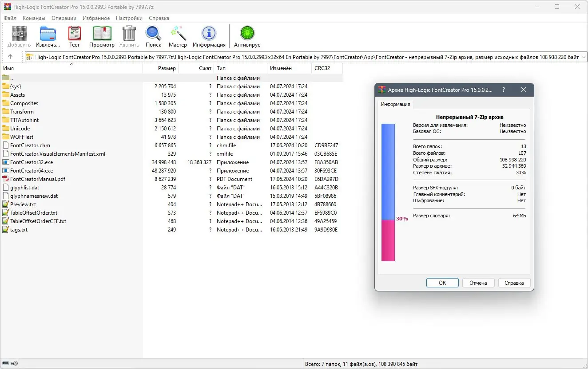Open the Справка menu in the menu bar

[159, 18]
